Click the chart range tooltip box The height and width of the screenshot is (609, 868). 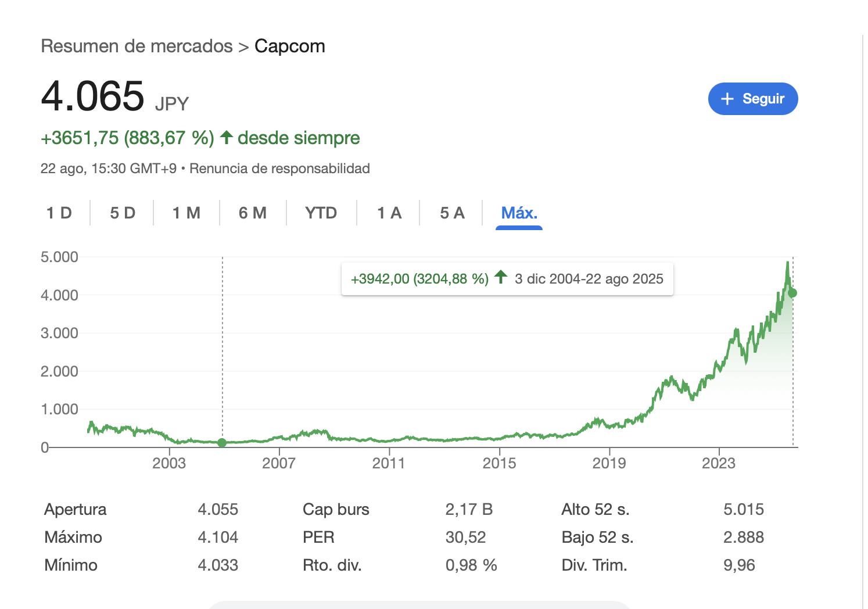pos(507,279)
